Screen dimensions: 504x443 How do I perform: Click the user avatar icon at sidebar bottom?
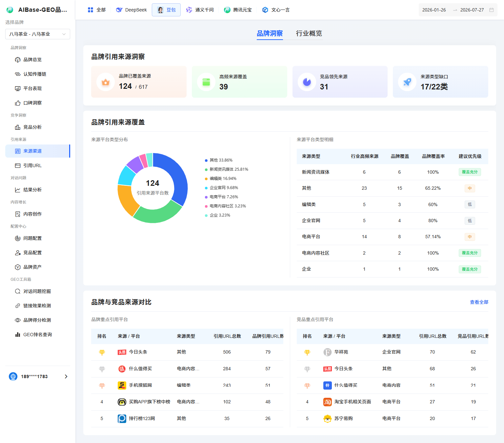(13, 376)
